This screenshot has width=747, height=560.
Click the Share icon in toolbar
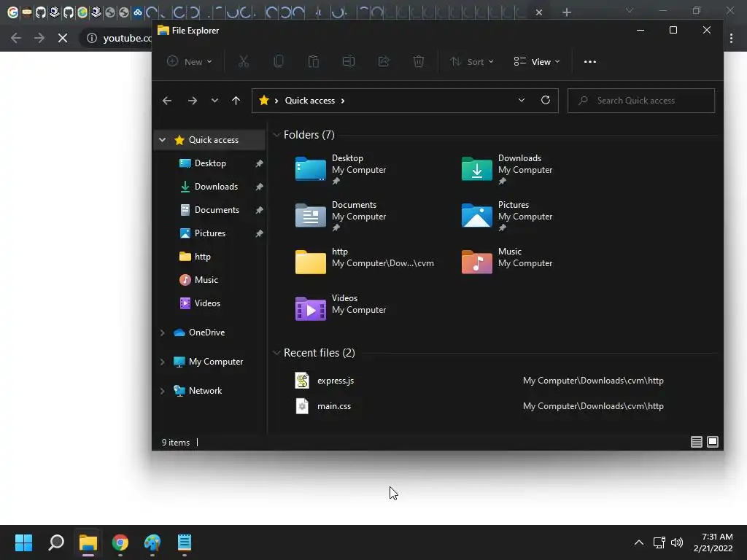coord(384,61)
